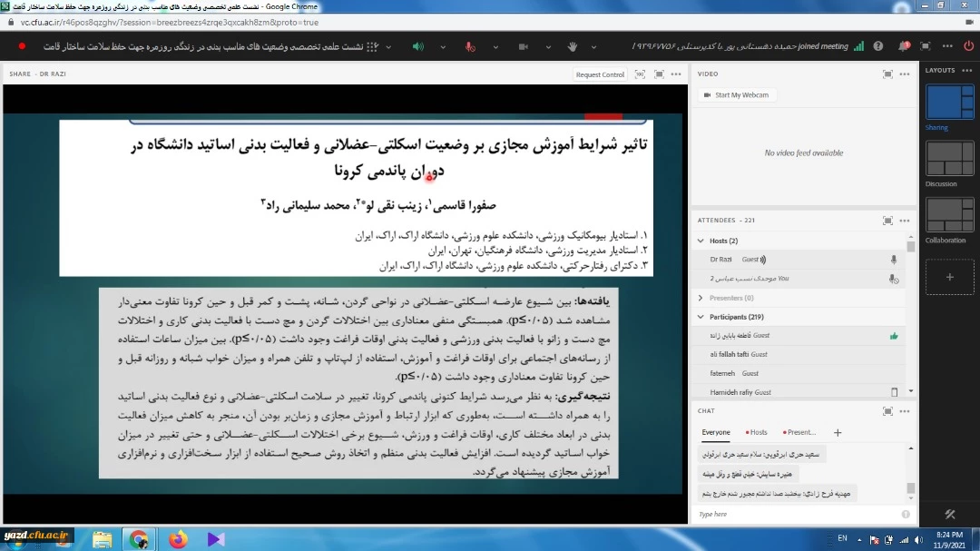Click the raise hand icon
The width and height of the screenshot is (980, 551).
click(572, 46)
